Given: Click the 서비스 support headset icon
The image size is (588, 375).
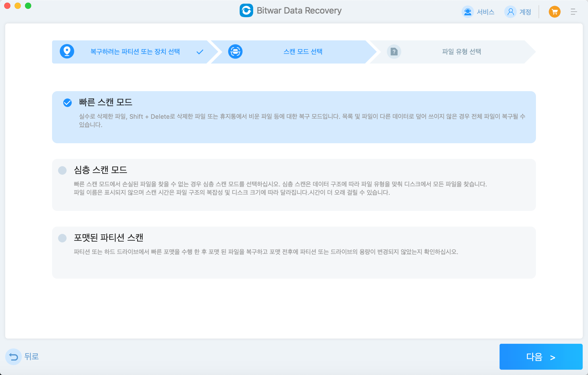Looking at the screenshot, I should click(468, 12).
